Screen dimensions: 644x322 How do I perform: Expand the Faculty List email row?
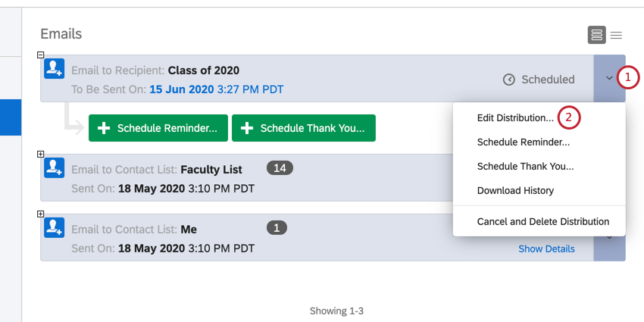point(41,155)
